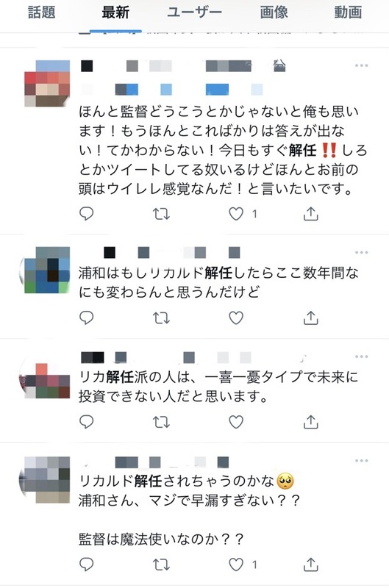Reply to the 監督どうこう tweet
The image size is (389, 588).
point(86,214)
